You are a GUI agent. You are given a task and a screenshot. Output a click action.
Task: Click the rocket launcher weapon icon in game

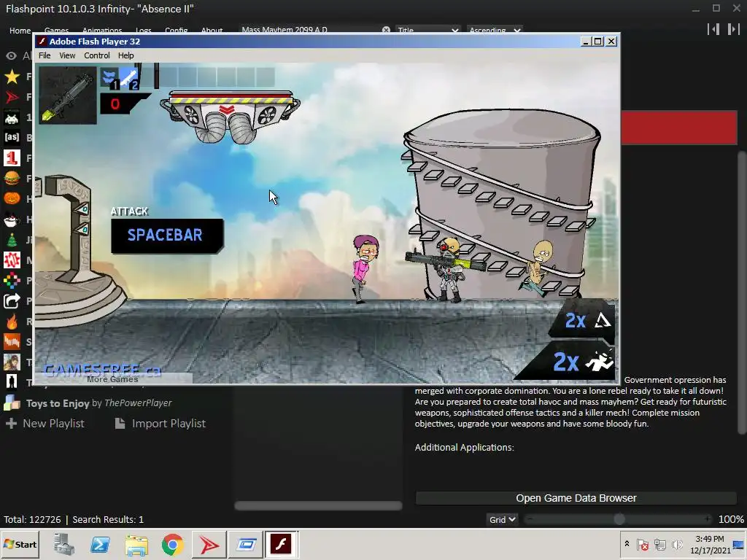coord(68,96)
